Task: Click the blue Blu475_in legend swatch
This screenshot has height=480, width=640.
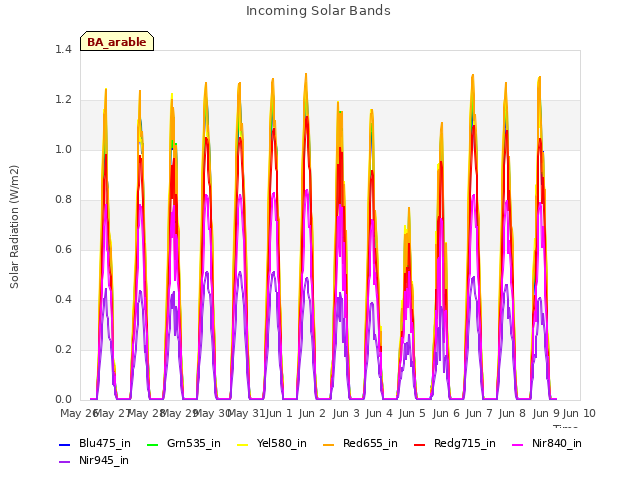Action: 64,444
